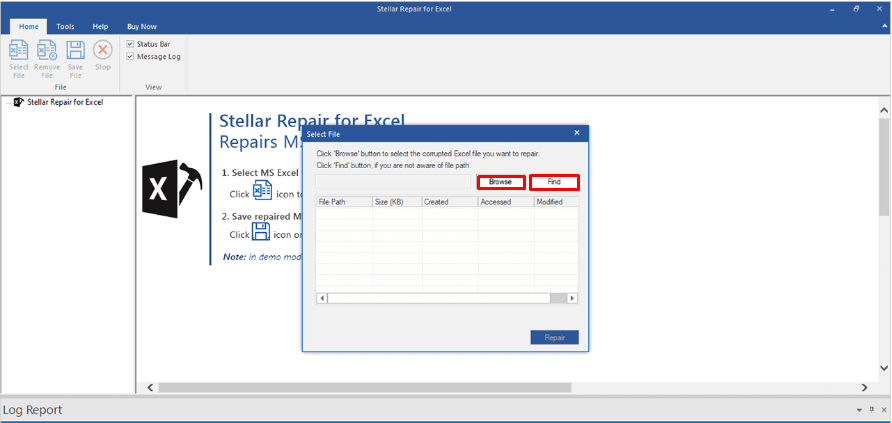Screen dimensions: 892x423
Task: Click the ribbon collapse arrow at top right
Action: tap(883, 26)
